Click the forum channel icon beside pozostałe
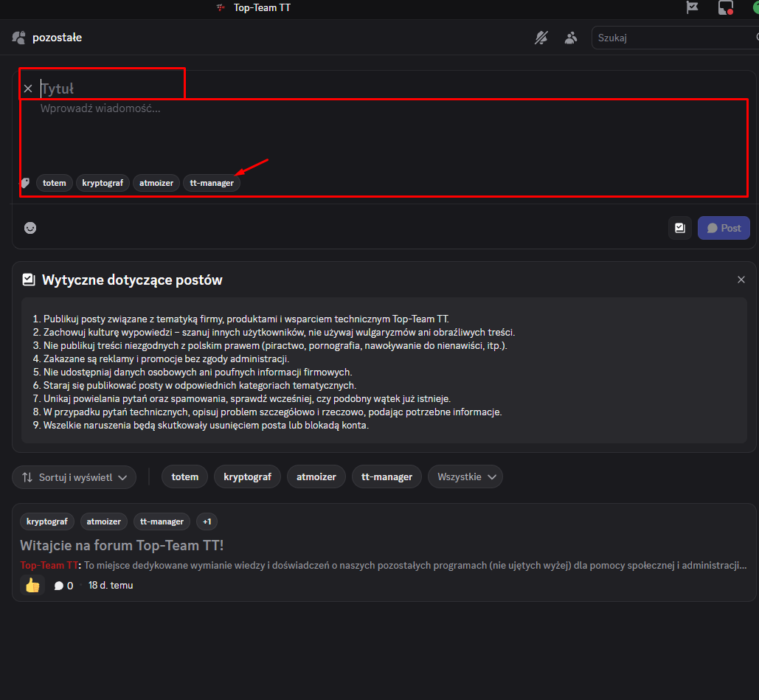This screenshot has width=759, height=700. (19, 38)
